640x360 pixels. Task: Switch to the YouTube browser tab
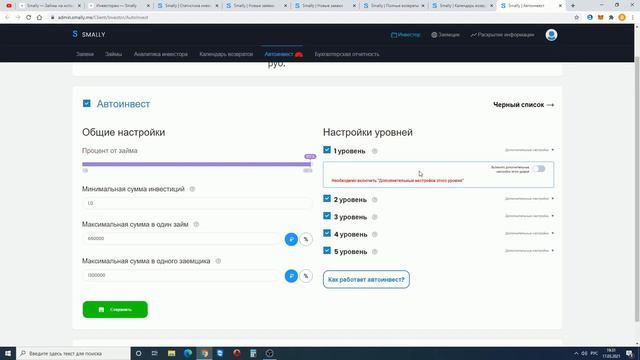click(9, 6)
